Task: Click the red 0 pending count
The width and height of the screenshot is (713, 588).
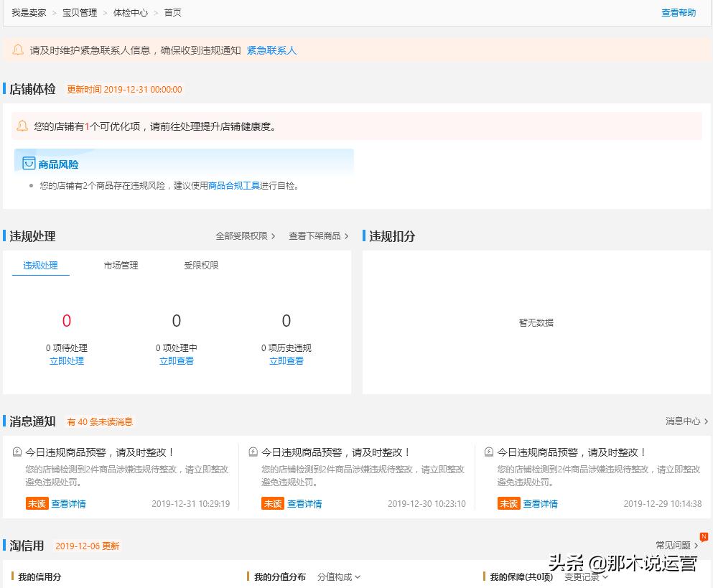Action: point(67,320)
